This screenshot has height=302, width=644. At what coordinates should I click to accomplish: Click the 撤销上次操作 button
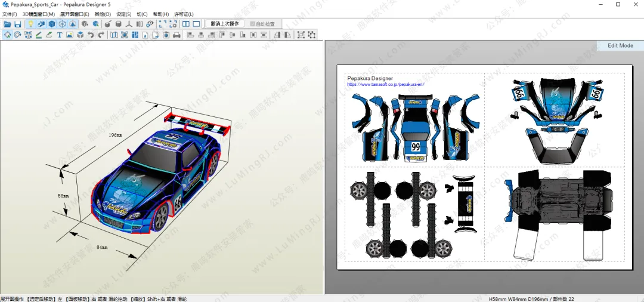(225, 24)
